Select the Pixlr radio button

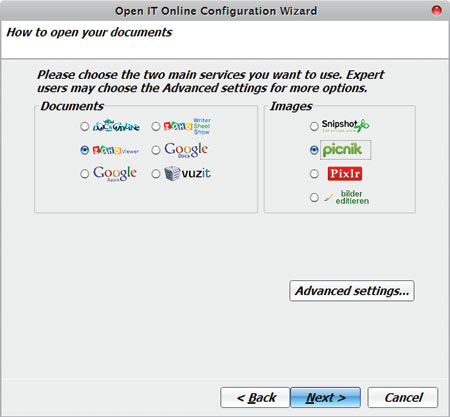tap(314, 174)
